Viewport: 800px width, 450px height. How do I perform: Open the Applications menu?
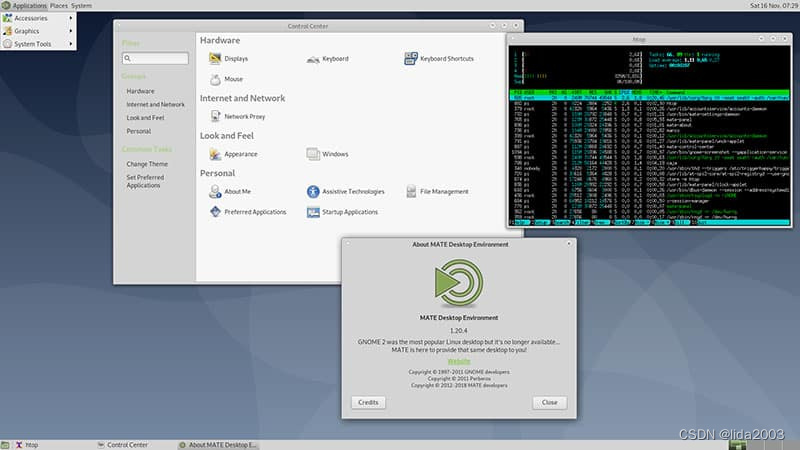click(29, 6)
